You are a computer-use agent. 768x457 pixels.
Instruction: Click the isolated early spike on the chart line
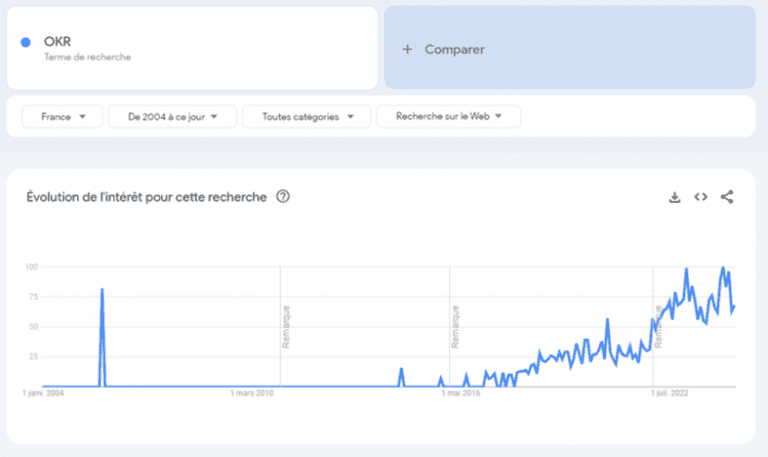[102, 291]
